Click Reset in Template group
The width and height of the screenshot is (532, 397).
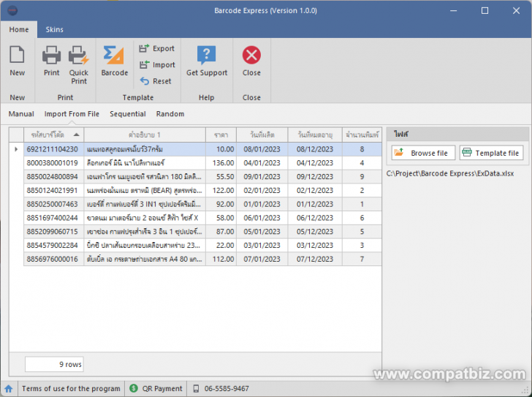click(x=156, y=81)
